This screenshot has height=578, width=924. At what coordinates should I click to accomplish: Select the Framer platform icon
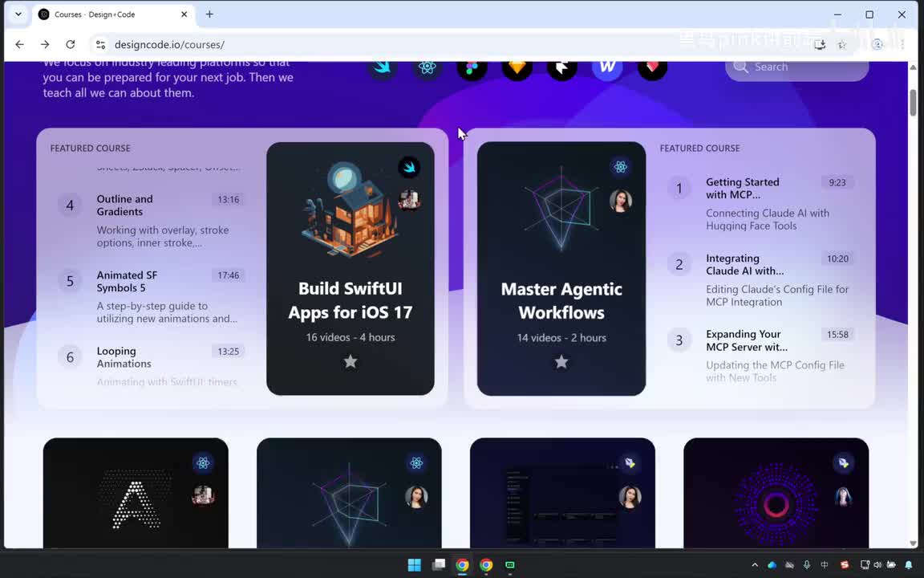coord(562,67)
